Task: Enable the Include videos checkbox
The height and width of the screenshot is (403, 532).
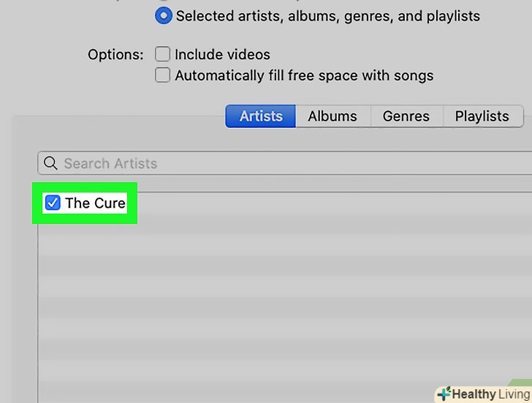Action: [x=162, y=54]
